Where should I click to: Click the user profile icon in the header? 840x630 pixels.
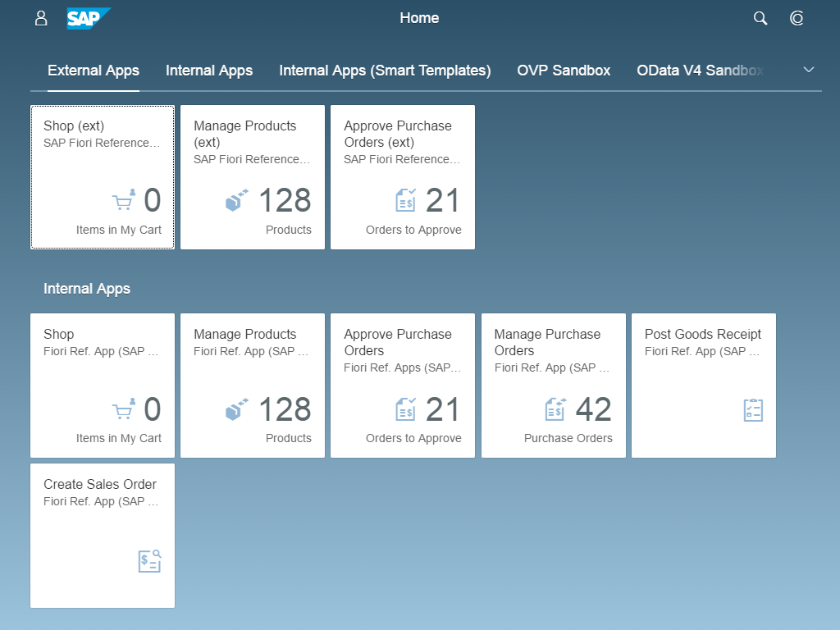pyautogui.click(x=40, y=18)
